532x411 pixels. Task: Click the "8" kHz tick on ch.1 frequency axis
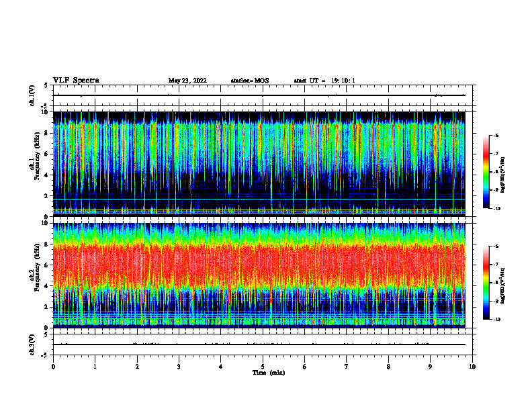pos(47,133)
